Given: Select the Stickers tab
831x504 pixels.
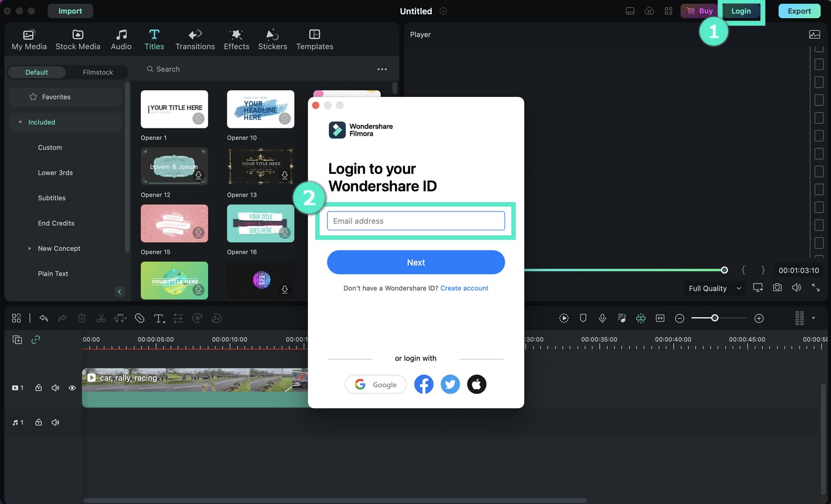Looking at the screenshot, I should pyautogui.click(x=273, y=40).
